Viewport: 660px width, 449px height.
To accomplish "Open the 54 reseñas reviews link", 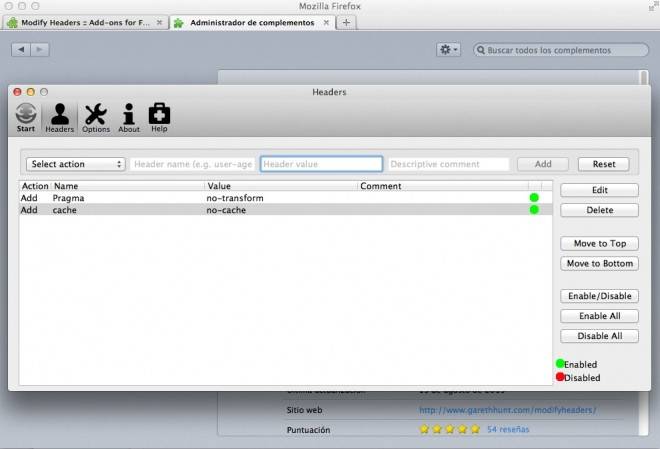I will pos(508,429).
